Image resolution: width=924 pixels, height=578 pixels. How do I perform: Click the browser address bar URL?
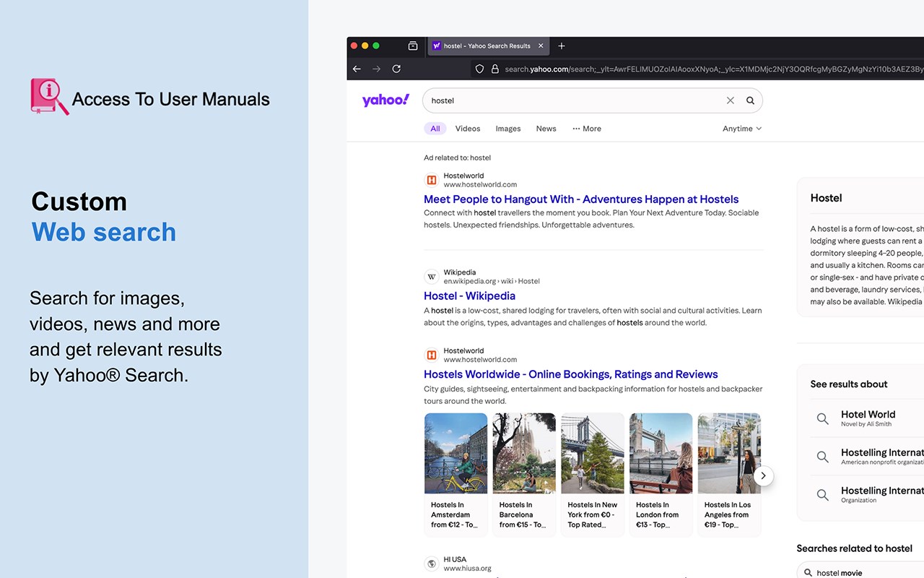coord(714,69)
